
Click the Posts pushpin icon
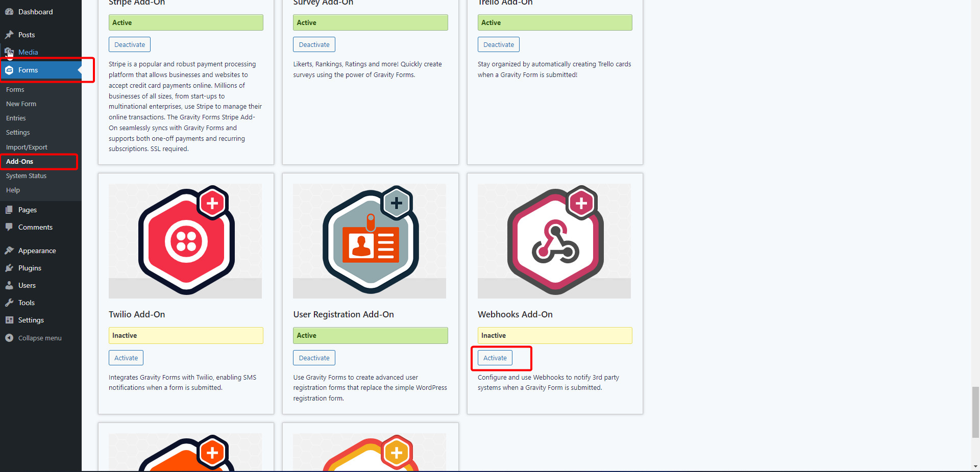coord(9,35)
